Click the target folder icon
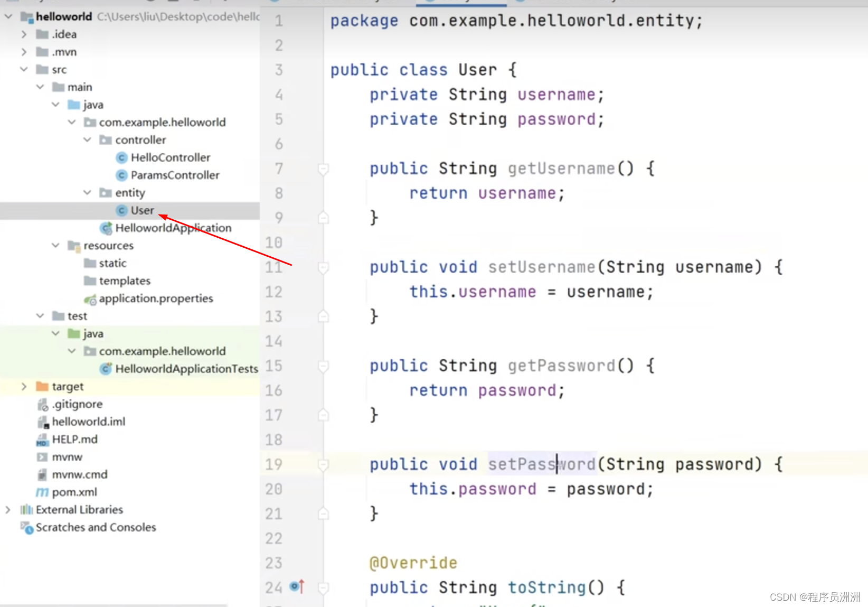This screenshot has width=868, height=607. (x=42, y=386)
